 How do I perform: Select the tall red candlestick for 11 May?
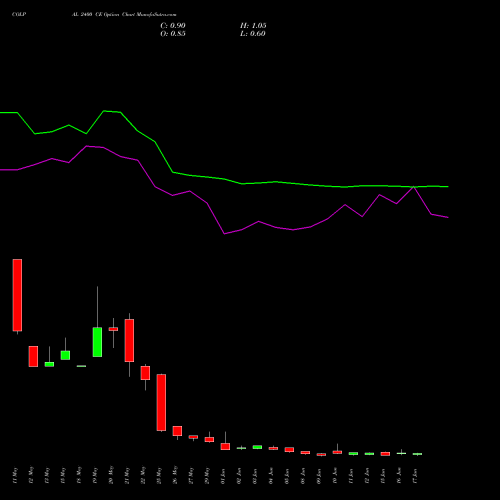coord(17,295)
